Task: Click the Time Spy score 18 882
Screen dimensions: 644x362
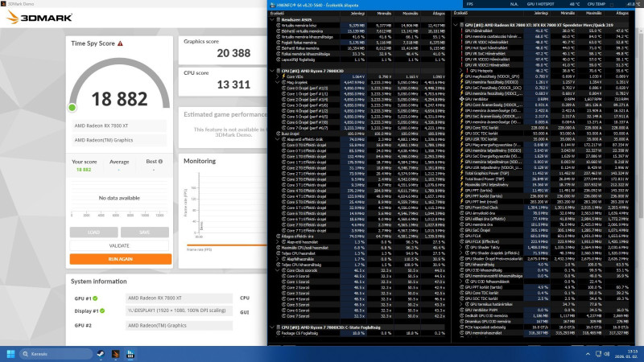Action: click(x=119, y=99)
